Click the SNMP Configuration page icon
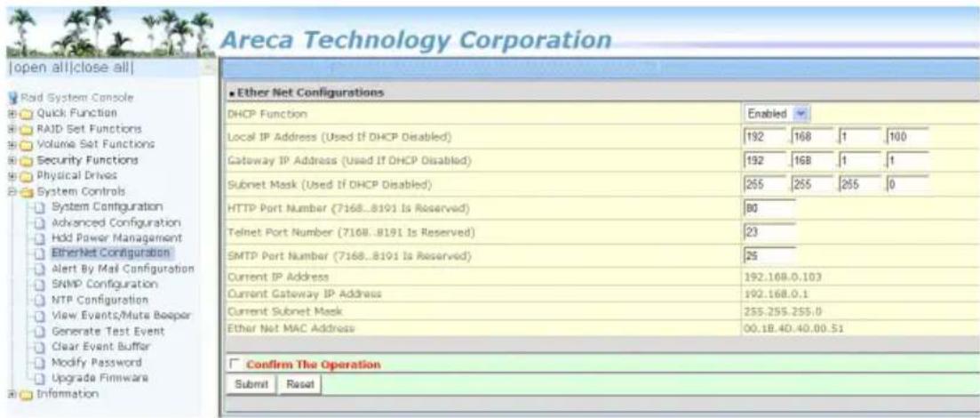 pos(40,285)
